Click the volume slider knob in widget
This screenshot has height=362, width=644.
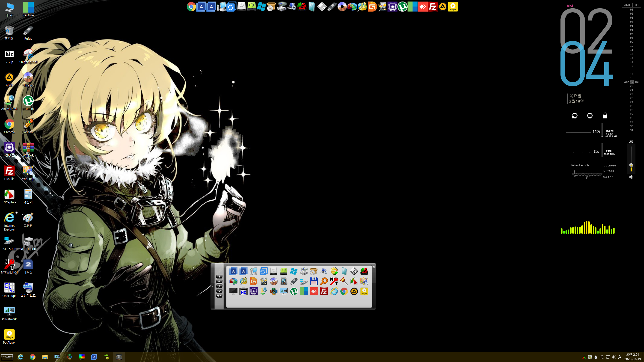tap(631, 165)
